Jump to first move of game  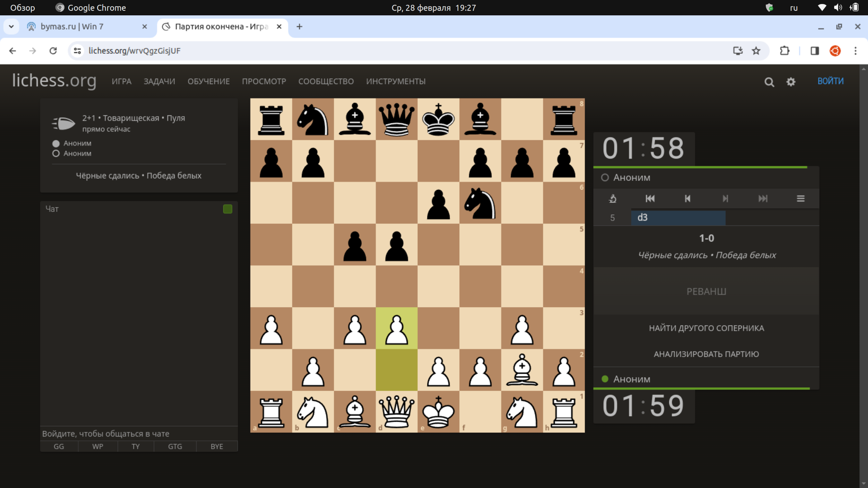pyautogui.click(x=650, y=198)
